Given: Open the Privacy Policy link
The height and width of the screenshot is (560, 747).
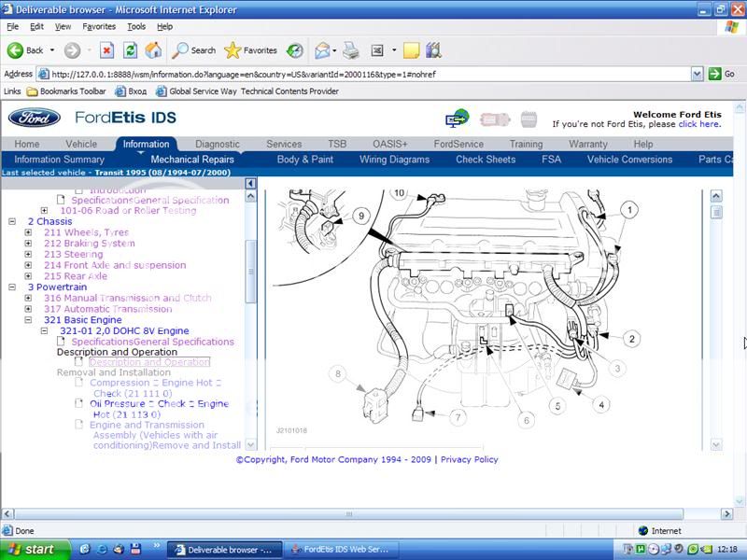Looking at the screenshot, I should click(x=470, y=459).
